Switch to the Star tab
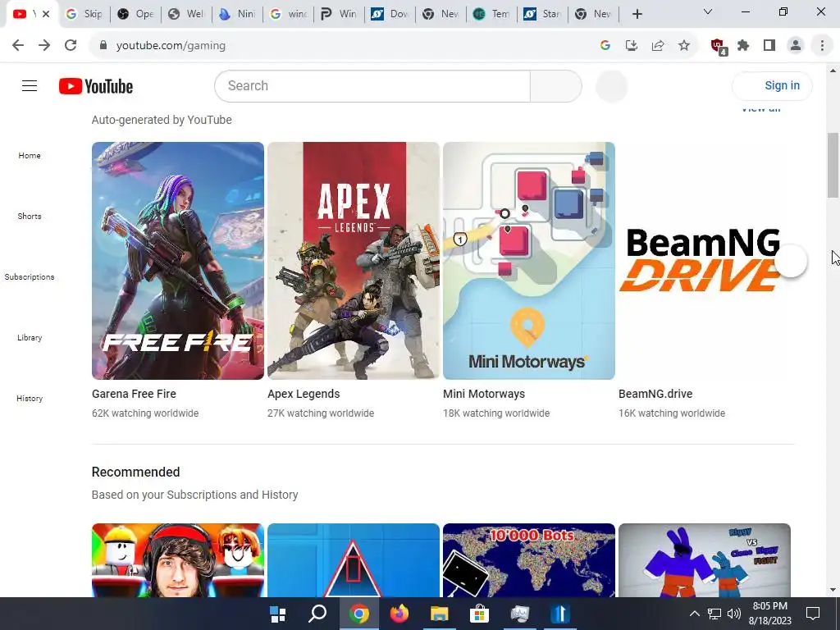 coord(543,14)
